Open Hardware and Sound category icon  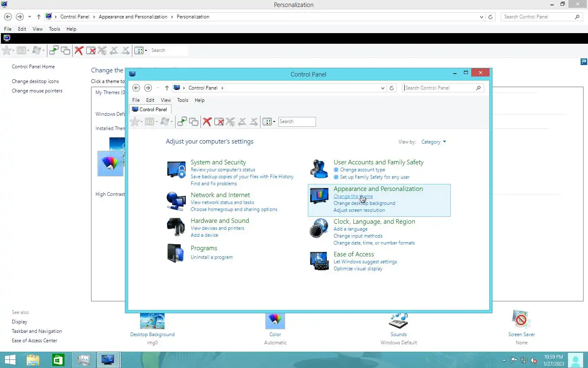pyautogui.click(x=176, y=227)
